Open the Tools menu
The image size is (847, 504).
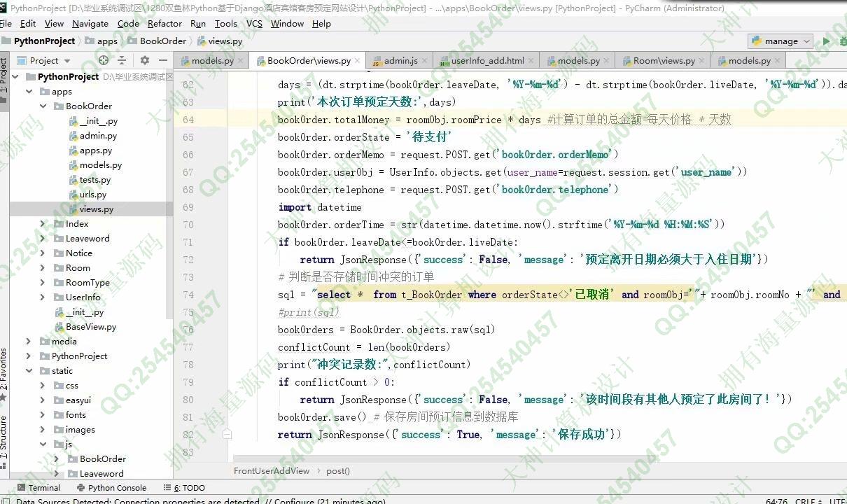point(226,23)
